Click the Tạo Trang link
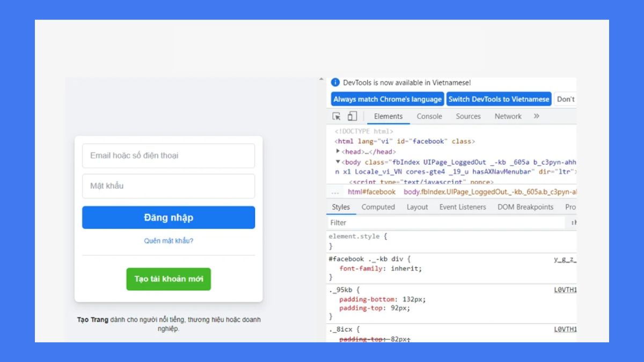 pos(93,320)
